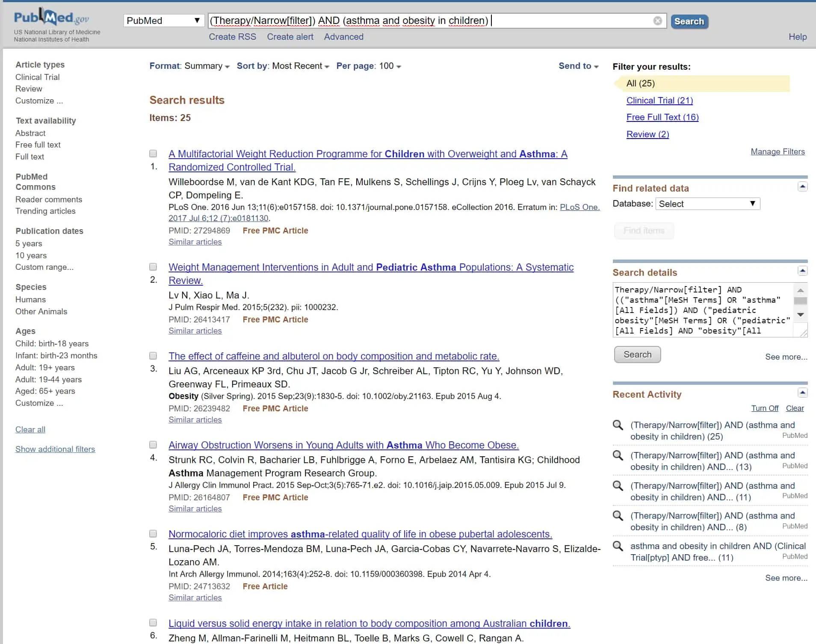The image size is (816, 644).
Task: Open the Find related data Database select
Action: [x=707, y=204]
